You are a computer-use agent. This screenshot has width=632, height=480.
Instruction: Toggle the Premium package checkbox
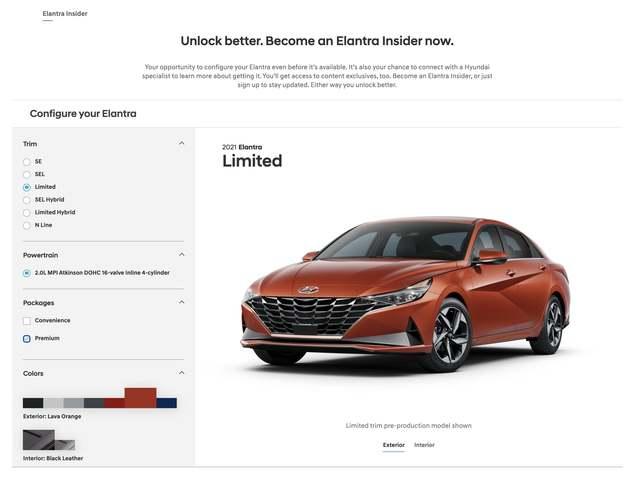click(27, 339)
